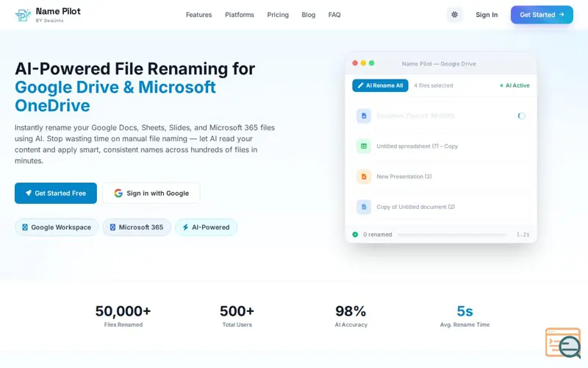588x368 pixels.
Task: Click the Get Started Free button
Action: pyautogui.click(x=56, y=193)
